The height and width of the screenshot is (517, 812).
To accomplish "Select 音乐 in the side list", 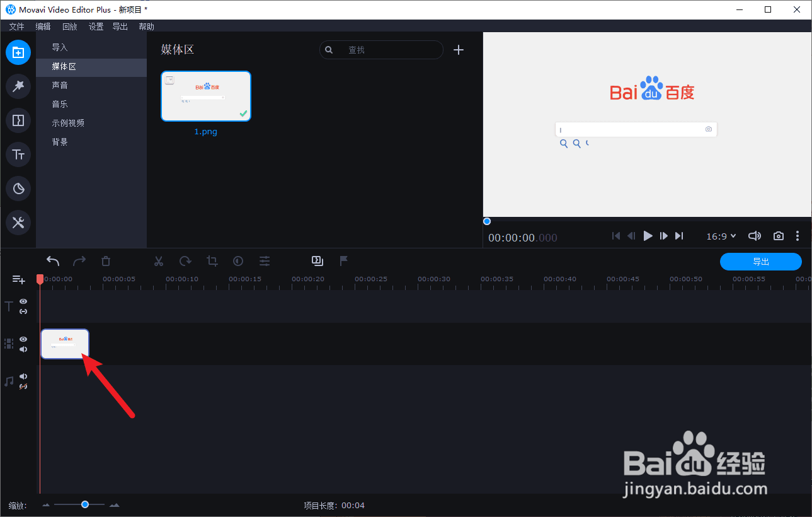I will pyautogui.click(x=91, y=105).
